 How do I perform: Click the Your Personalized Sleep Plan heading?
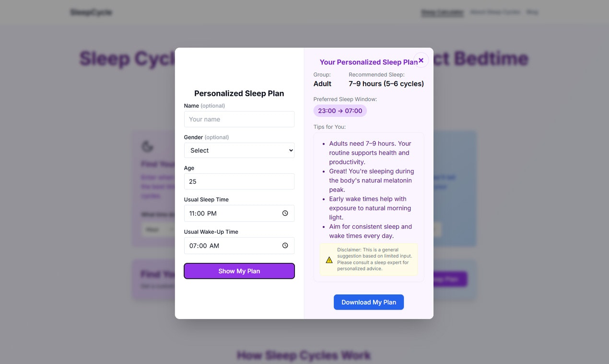369,62
